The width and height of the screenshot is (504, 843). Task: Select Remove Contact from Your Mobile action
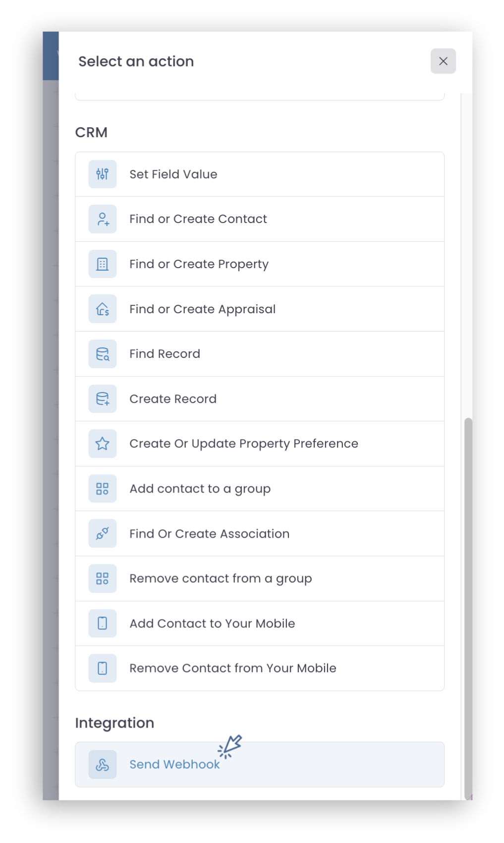point(260,668)
